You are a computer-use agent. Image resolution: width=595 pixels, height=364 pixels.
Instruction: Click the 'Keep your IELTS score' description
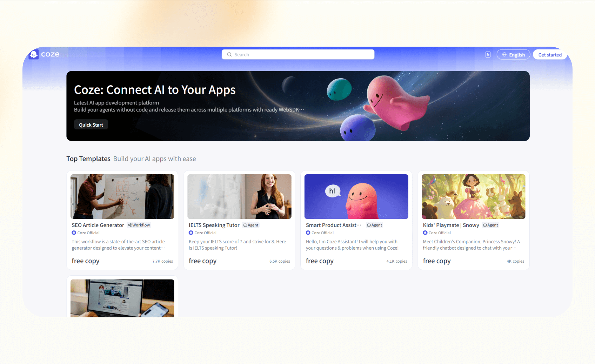point(237,245)
